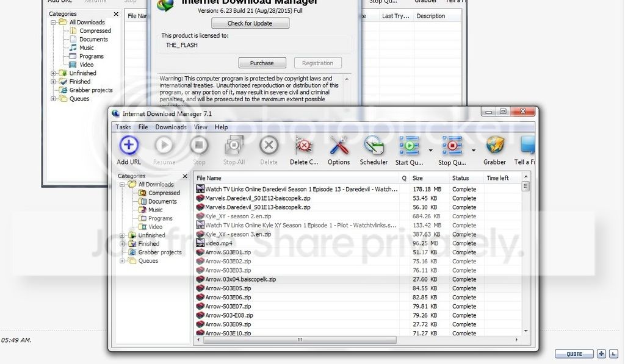Select Grabber projects in front window

coord(160,252)
